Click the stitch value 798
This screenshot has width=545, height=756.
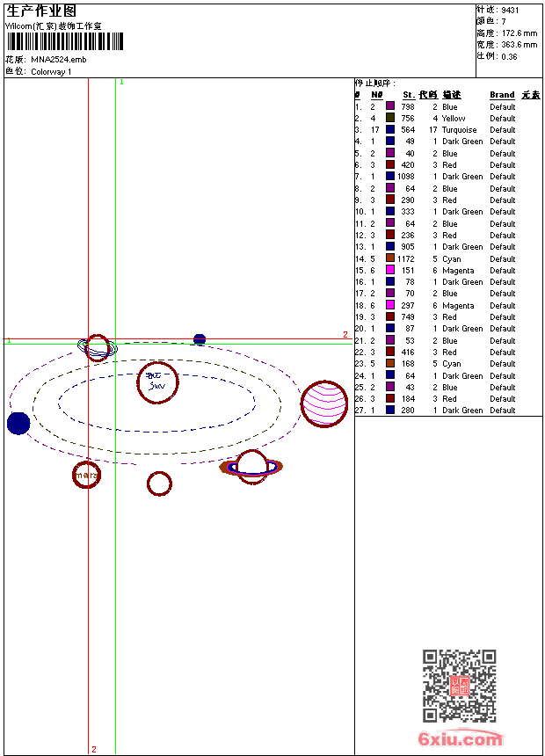[408, 106]
